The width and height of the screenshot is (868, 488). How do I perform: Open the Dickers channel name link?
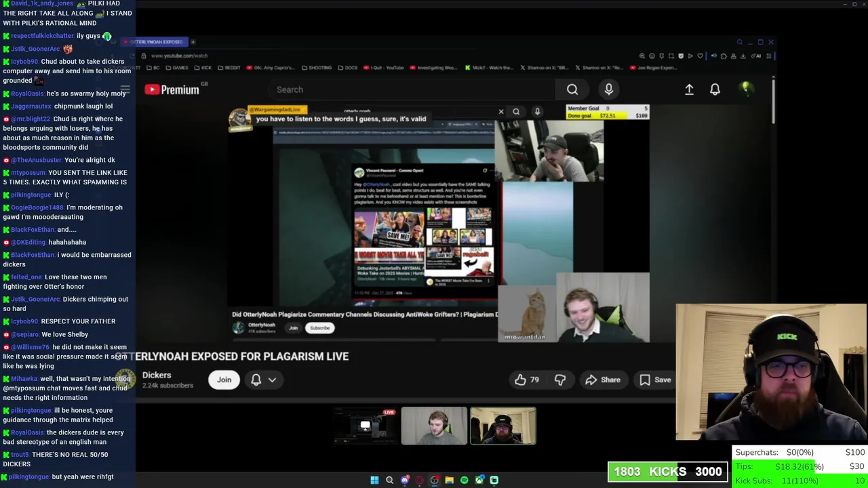coord(157,375)
